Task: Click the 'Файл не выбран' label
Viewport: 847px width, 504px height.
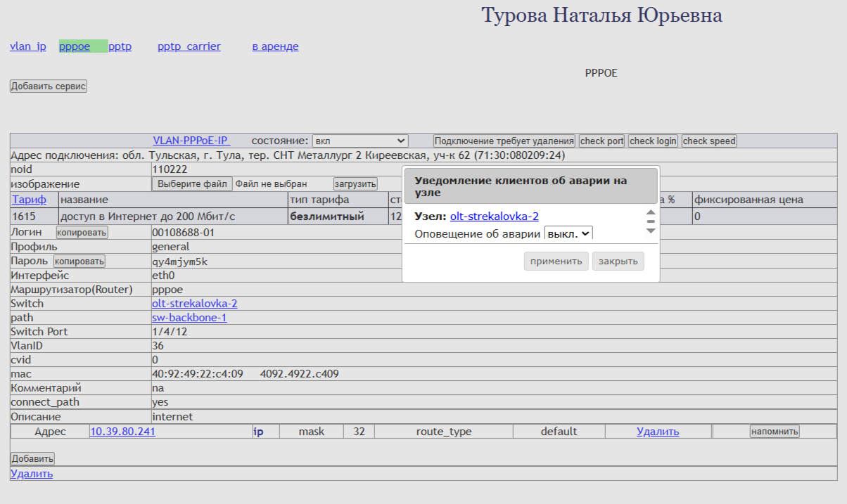Action: 272,184
